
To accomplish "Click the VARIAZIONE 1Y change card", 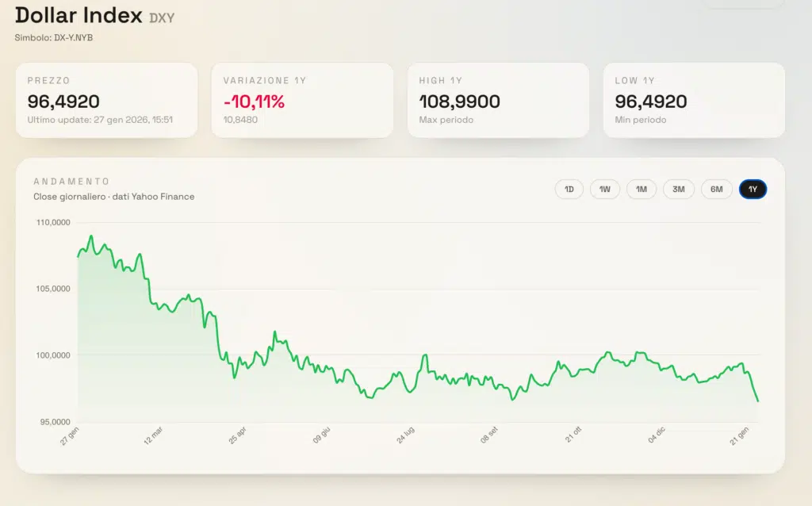I will point(302,100).
